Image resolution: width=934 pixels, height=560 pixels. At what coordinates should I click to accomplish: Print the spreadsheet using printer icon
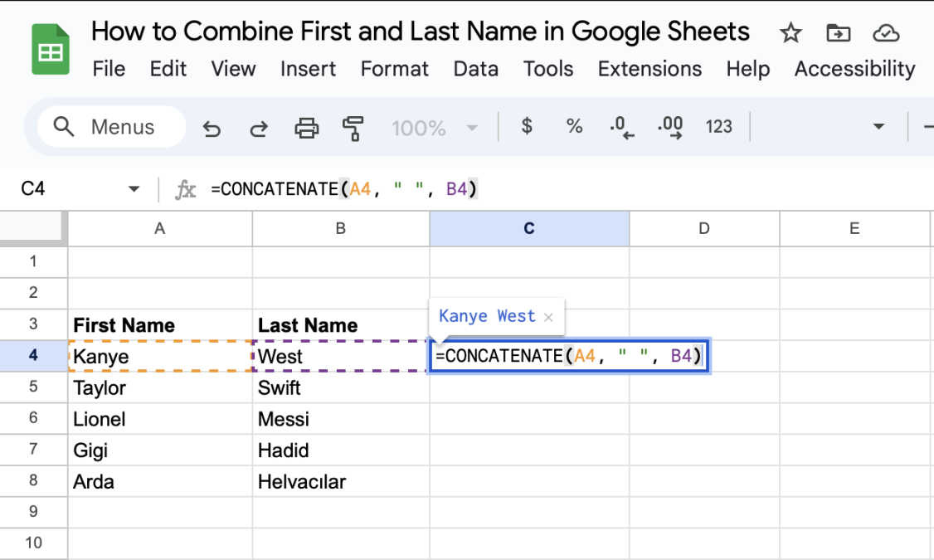pos(307,128)
